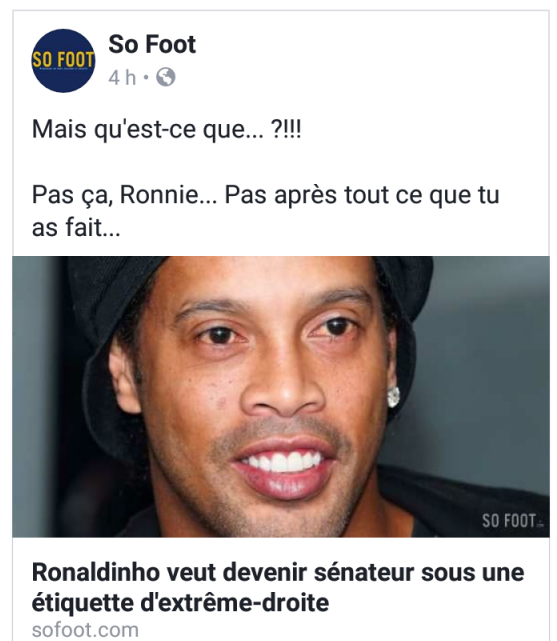The width and height of the screenshot is (557, 641).
Task: Open the Ronaldinho article preview photo
Action: (281, 397)
